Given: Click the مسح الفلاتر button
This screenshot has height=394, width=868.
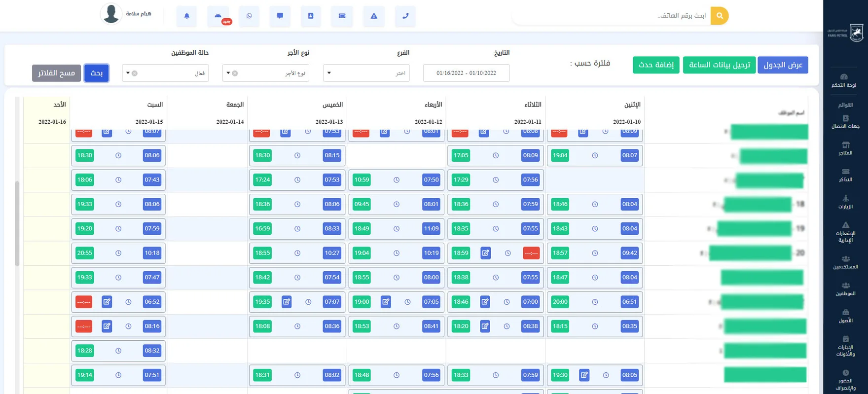Looking at the screenshot, I should pyautogui.click(x=56, y=73).
